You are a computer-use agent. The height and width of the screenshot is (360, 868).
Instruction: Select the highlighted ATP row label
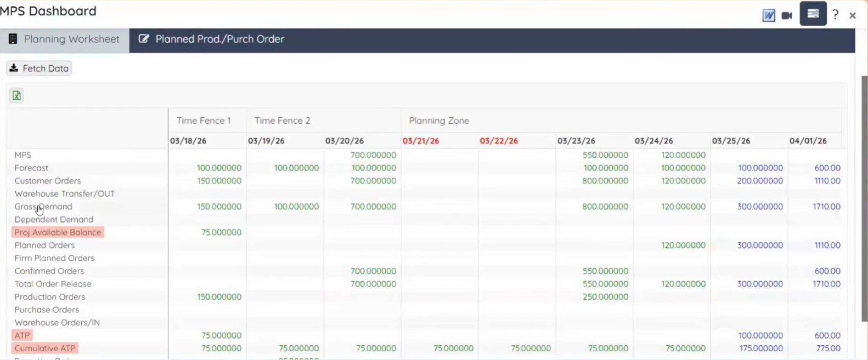point(22,335)
